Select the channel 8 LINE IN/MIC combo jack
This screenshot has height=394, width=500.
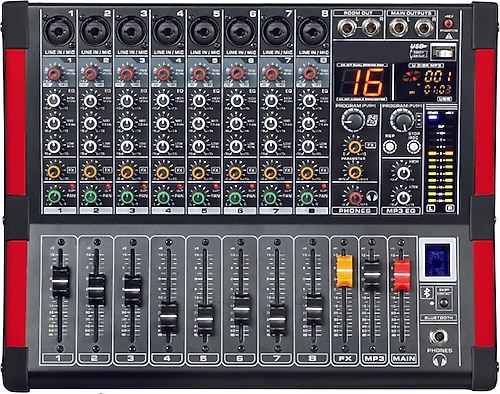point(313,31)
